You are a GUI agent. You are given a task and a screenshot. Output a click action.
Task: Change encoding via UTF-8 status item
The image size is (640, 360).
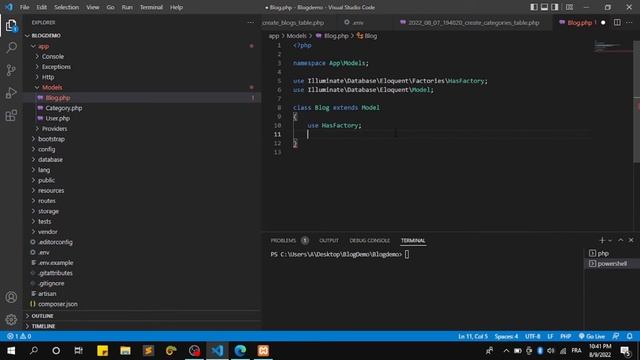click(532, 336)
